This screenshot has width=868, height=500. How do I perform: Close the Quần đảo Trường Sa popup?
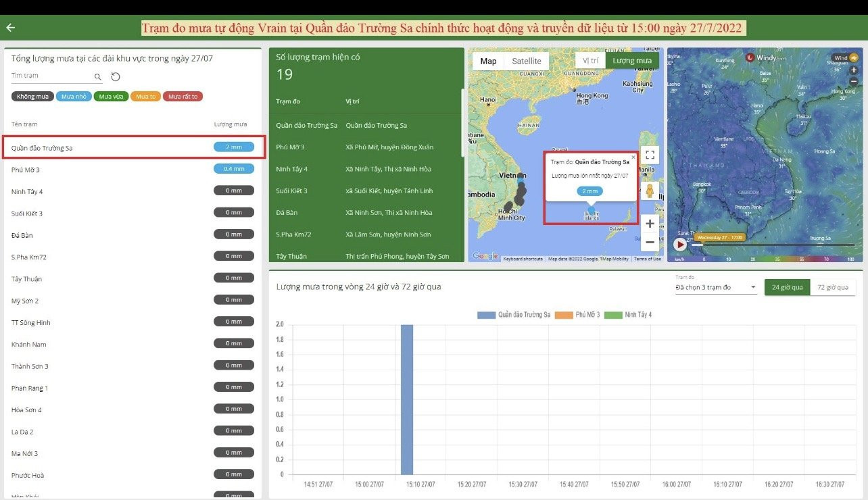[x=633, y=157]
